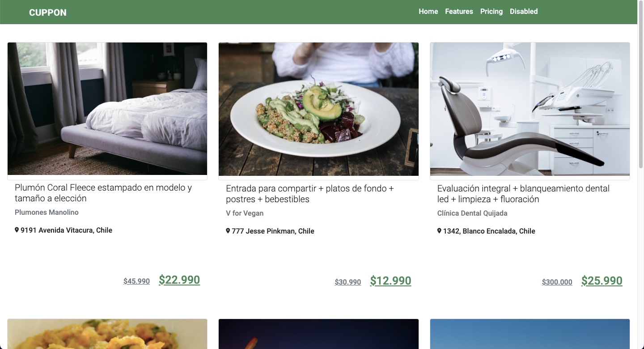Click the $300.000 original price
This screenshot has height=349, width=644.
(557, 282)
